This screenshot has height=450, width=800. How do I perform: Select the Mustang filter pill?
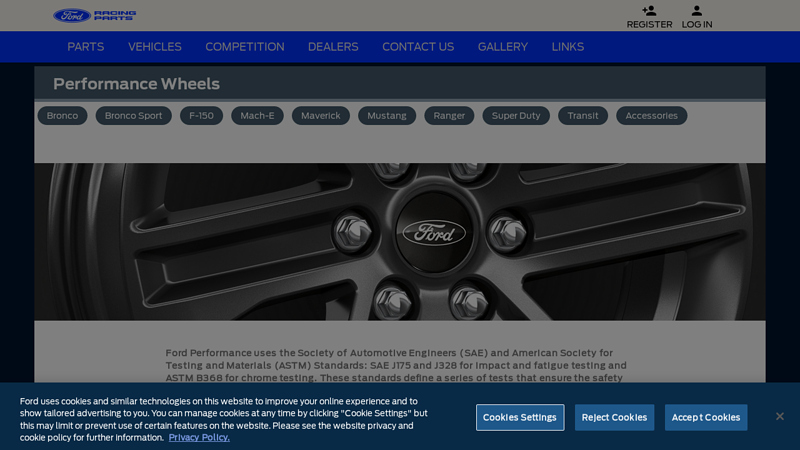coord(387,116)
